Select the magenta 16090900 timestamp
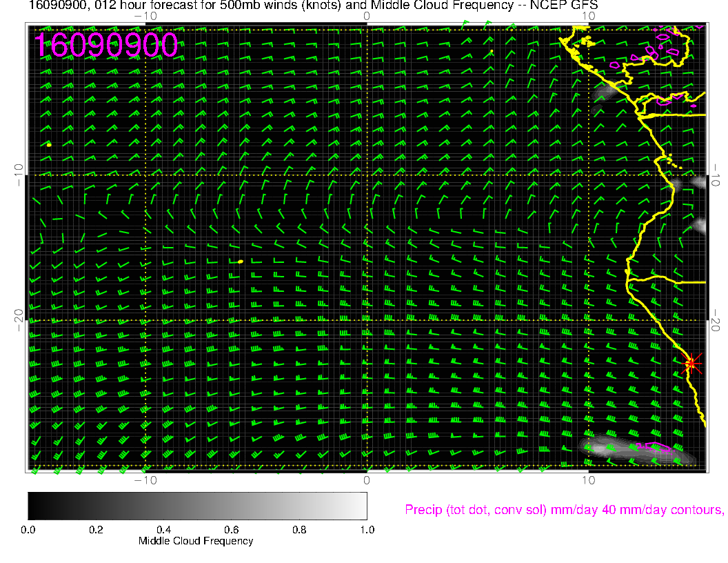The height and width of the screenshot is (563, 728). [107, 46]
